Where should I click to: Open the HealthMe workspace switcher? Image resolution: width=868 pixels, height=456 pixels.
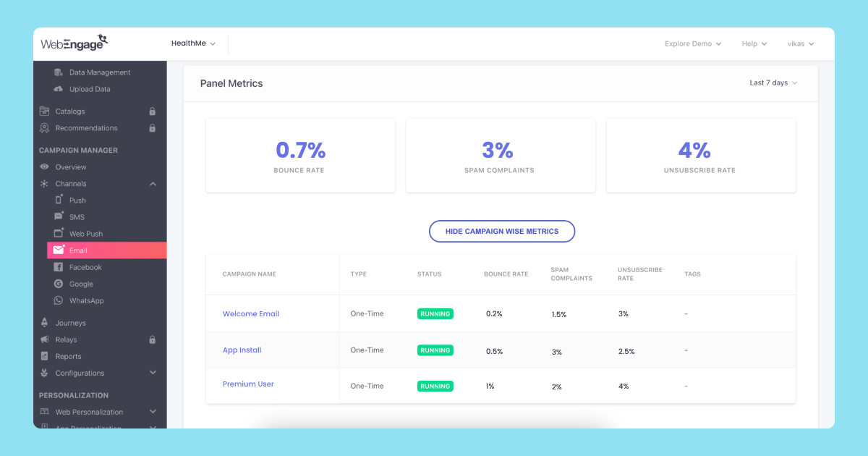(x=192, y=43)
